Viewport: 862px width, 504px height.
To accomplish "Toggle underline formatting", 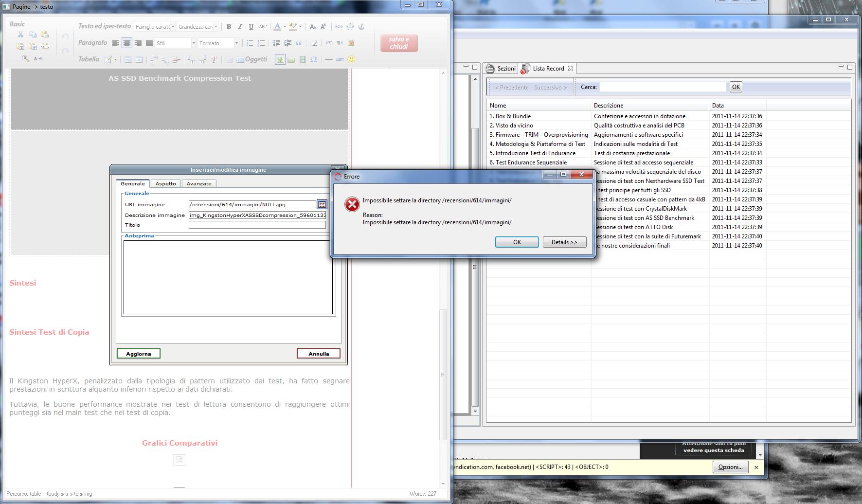I will pyautogui.click(x=251, y=27).
